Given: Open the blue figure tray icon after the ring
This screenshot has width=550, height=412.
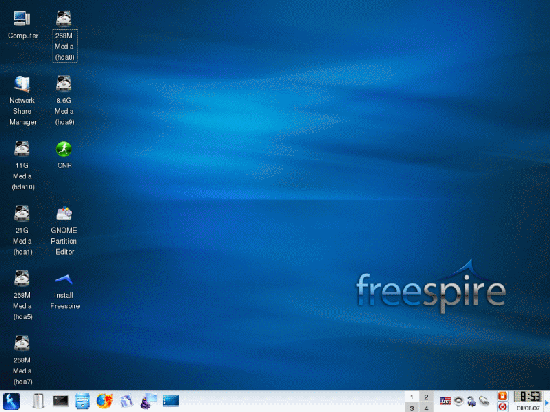Looking at the screenshot, I should [471, 401].
